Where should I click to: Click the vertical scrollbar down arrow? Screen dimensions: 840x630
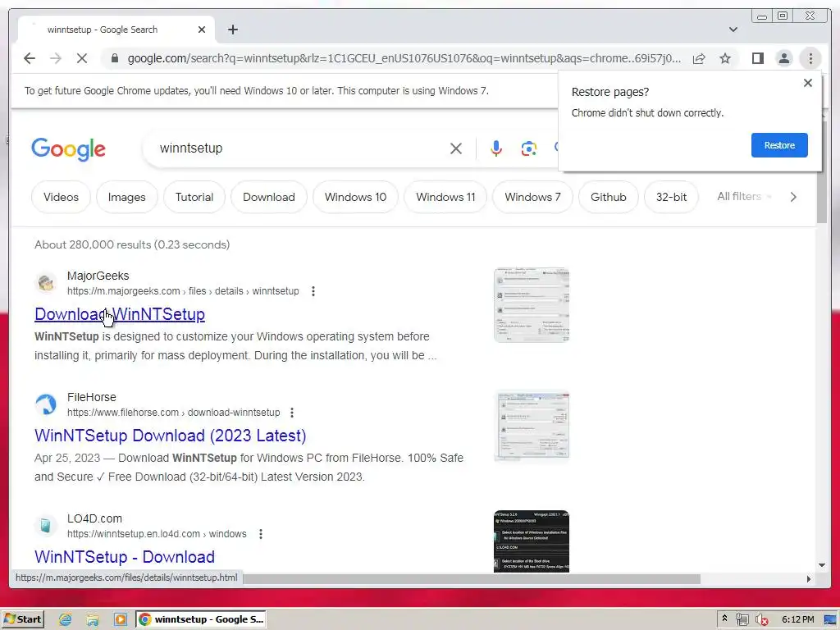[x=822, y=565]
